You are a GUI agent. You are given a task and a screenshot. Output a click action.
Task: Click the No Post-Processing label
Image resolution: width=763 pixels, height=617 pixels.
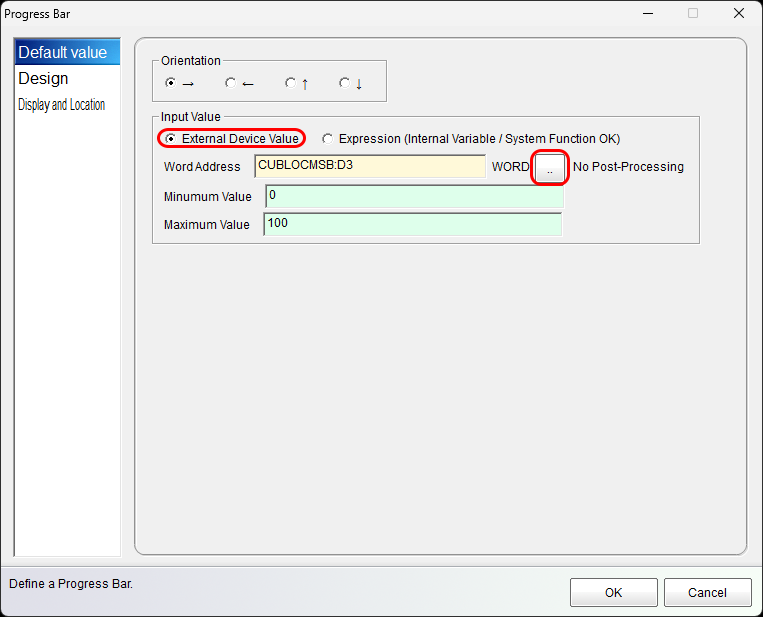point(628,167)
